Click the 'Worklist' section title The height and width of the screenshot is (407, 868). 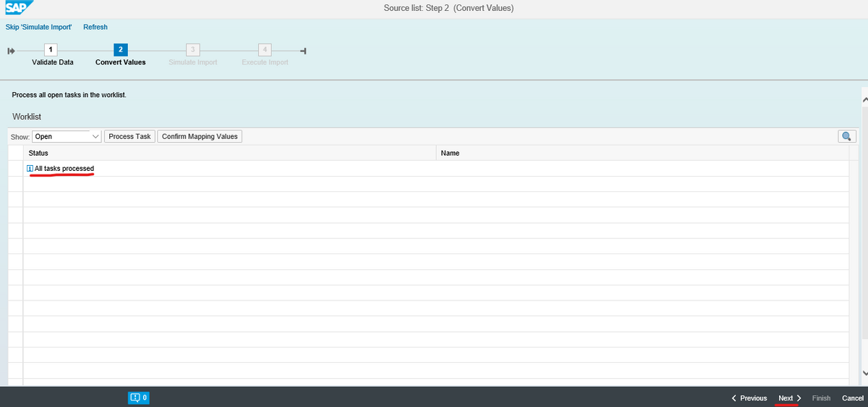(x=28, y=117)
